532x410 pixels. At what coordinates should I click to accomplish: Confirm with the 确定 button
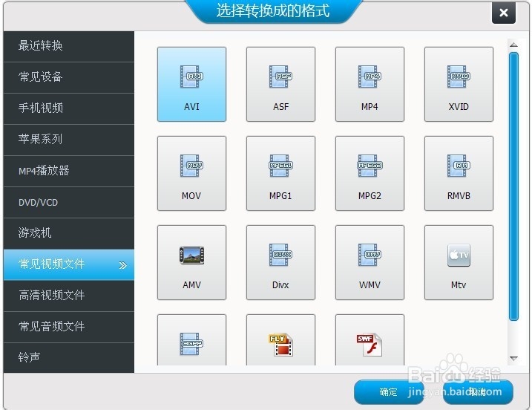pyautogui.click(x=389, y=392)
